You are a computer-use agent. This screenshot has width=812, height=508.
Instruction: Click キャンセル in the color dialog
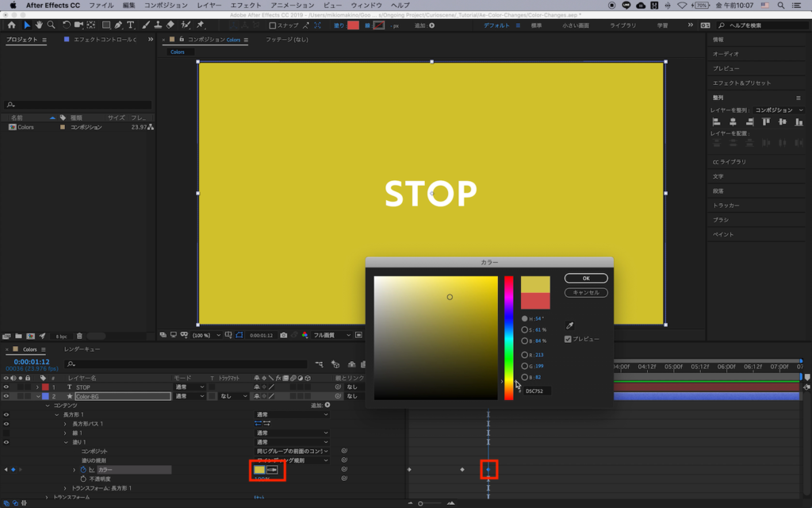pos(586,293)
